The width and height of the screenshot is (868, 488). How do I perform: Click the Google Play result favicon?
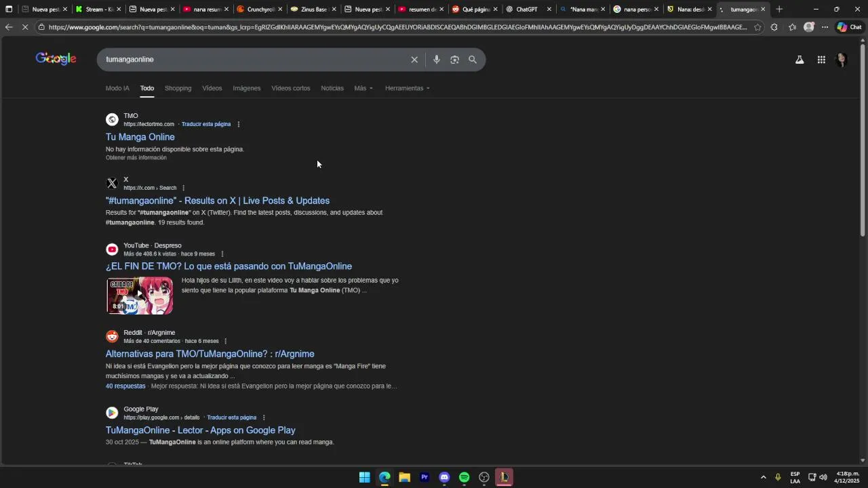point(112,413)
